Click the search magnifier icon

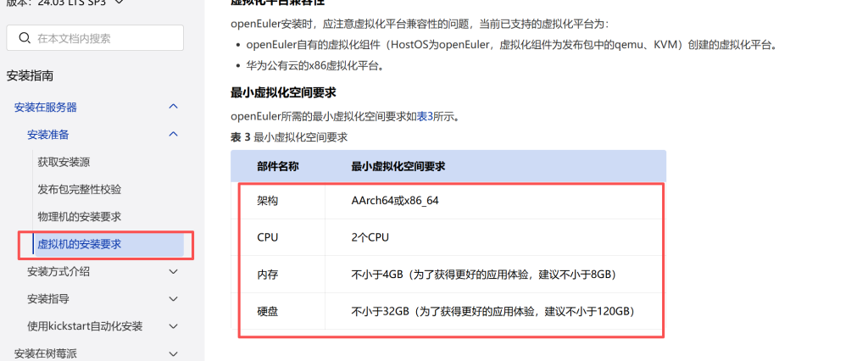pos(23,38)
